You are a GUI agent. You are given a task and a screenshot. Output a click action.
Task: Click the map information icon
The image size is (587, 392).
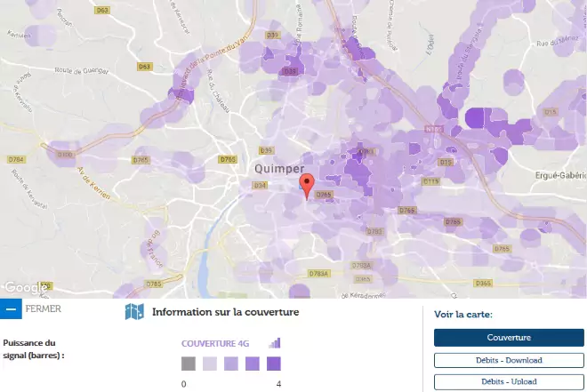(x=134, y=312)
